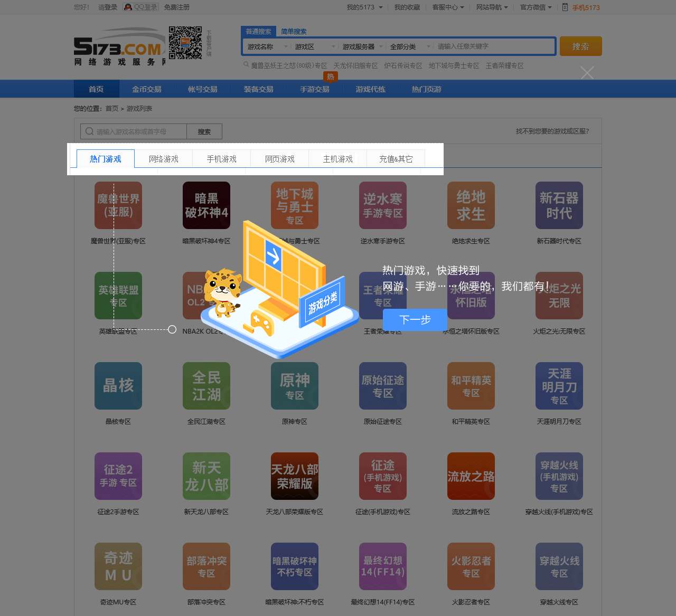Go to 金币交易 in the navigation bar
676x616 pixels.
[x=147, y=89]
